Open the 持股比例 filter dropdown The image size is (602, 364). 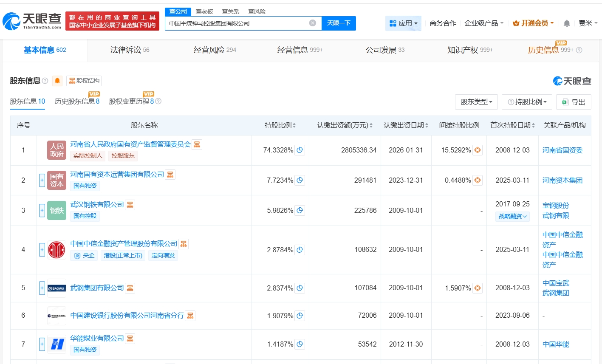pos(527,102)
